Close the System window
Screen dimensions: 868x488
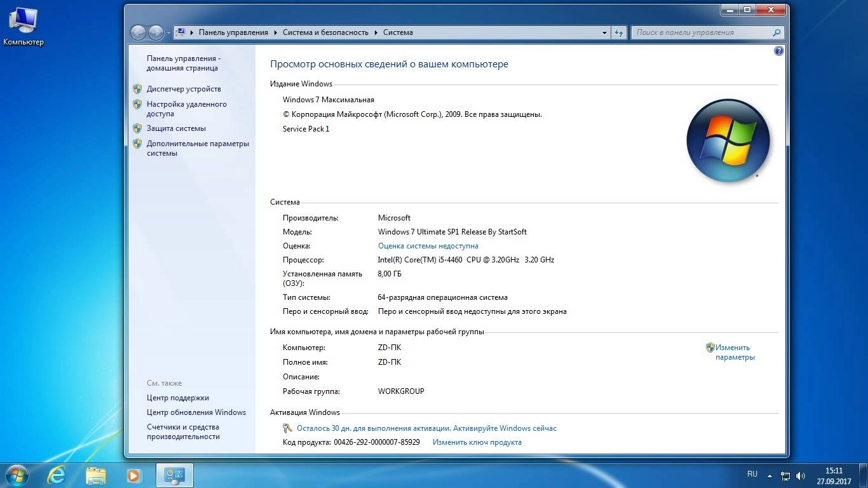(771, 10)
